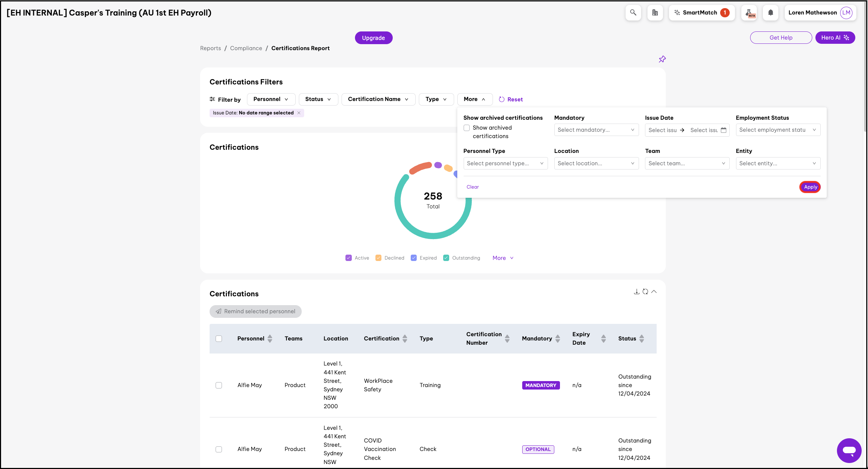
Task: Expand the Select personnel type dropdown
Action: 505,164
